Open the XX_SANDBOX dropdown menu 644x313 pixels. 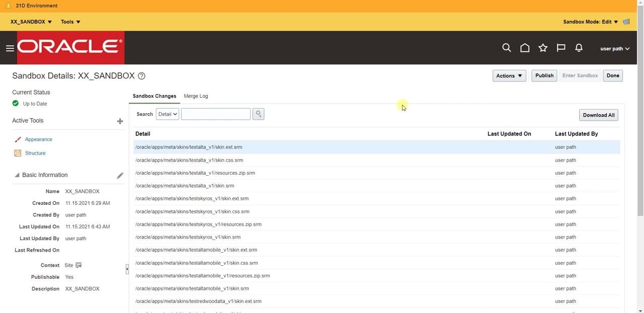tap(31, 22)
